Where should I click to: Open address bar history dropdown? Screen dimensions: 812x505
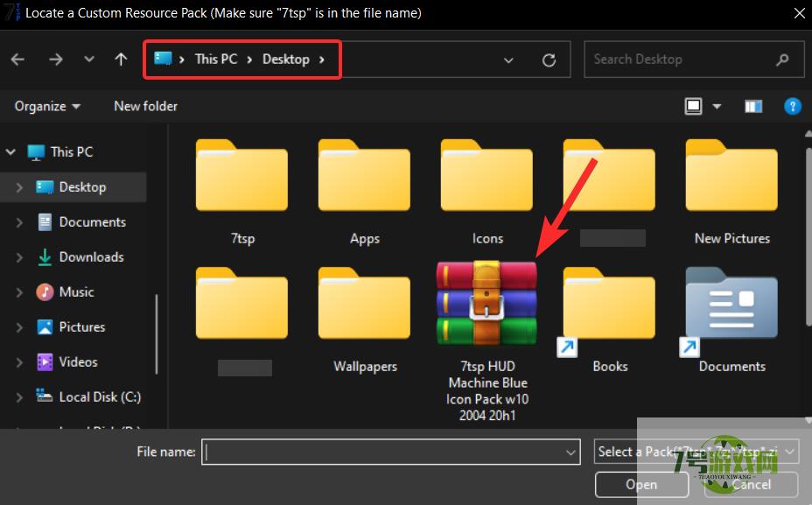(508, 60)
